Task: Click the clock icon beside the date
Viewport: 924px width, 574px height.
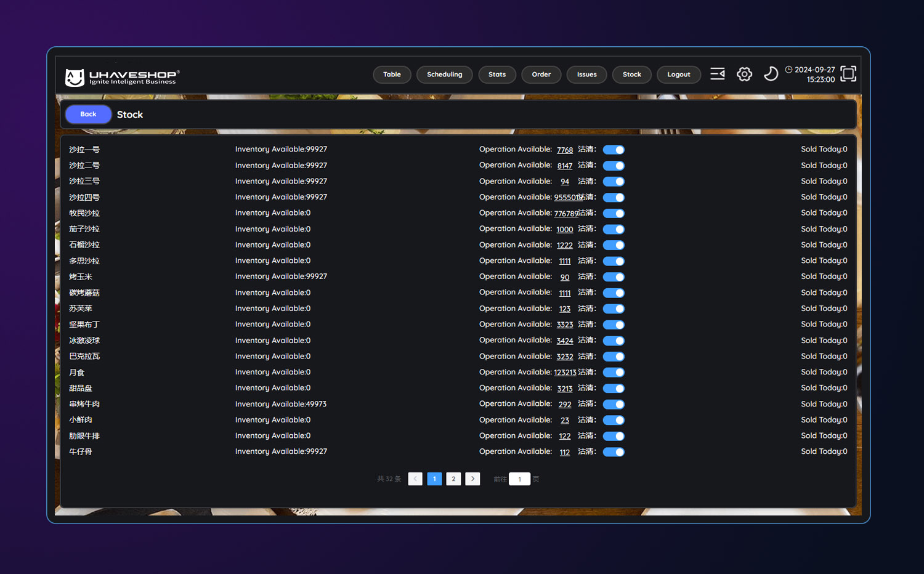Action: [788, 70]
